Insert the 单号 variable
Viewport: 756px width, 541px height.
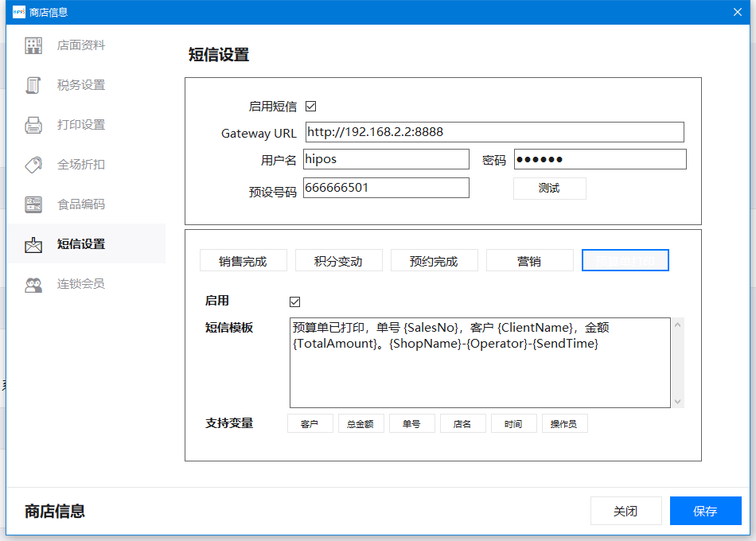[411, 424]
